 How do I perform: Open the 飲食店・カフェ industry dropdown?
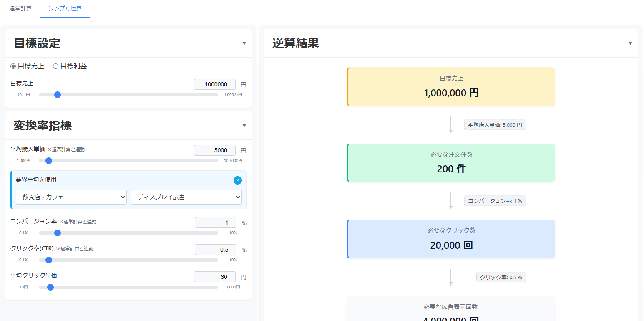coord(71,197)
